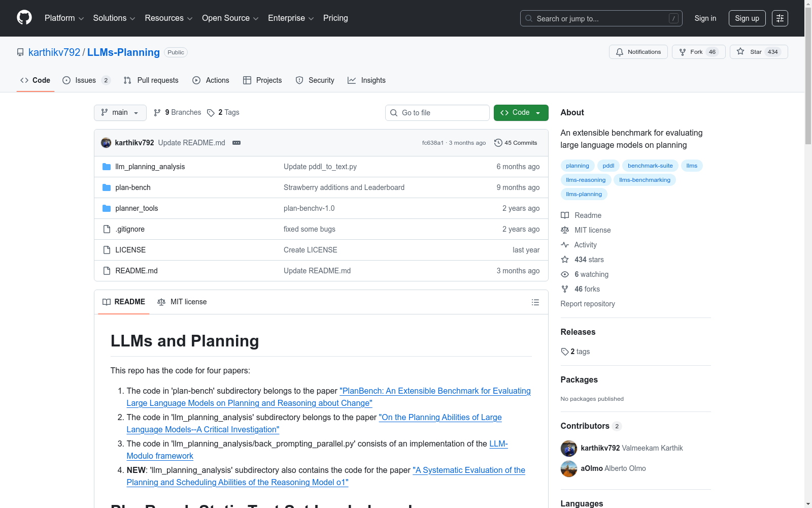Screen dimensions: 812x508
Task: Open the GitHub homepage logo
Action: point(24,18)
